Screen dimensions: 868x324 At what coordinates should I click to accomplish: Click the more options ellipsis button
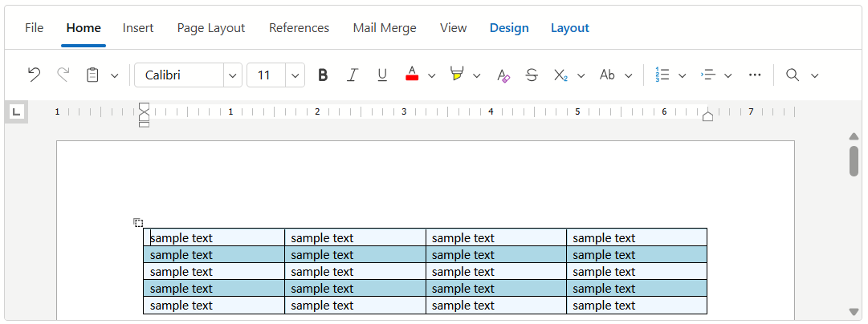[x=754, y=75]
